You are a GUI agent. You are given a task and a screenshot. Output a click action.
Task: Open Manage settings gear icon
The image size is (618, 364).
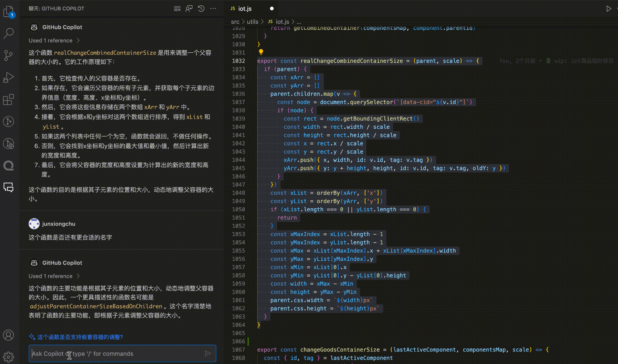click(x=9, y=356)
